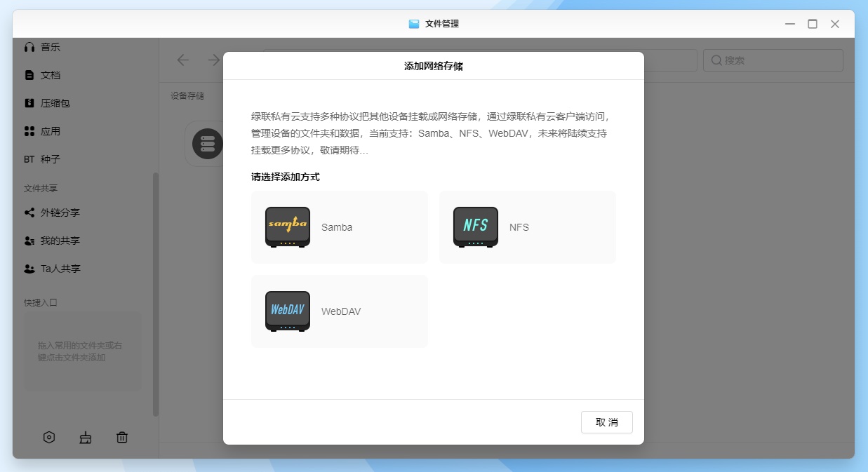Click the quick access drop area
Screen dimensions: 868x472
(x=82, y=351)
